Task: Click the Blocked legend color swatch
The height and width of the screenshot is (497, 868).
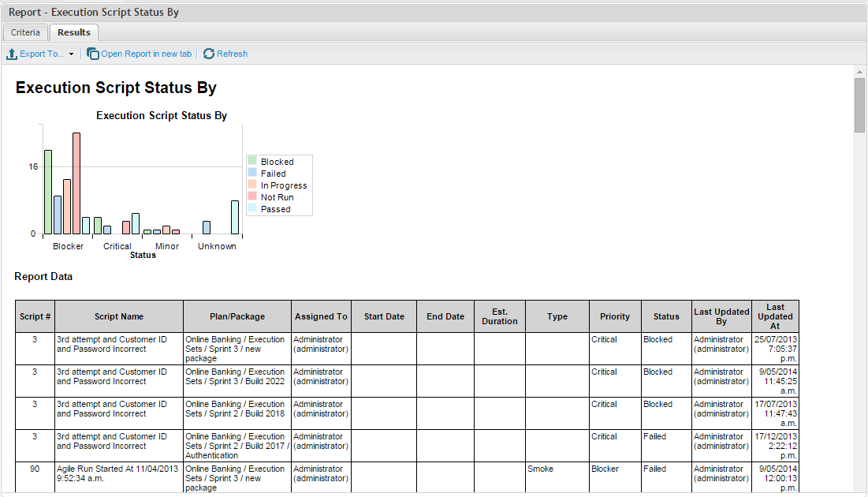Action: click(x=252, y=161)
